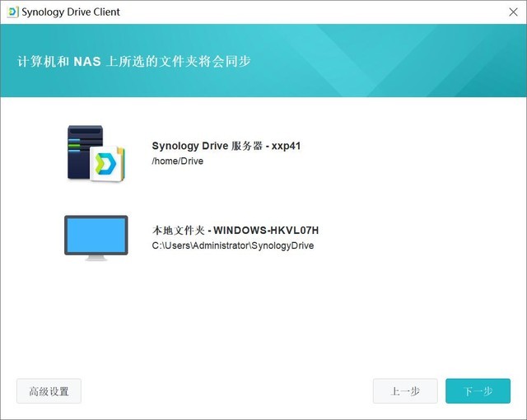
Task: Click the Synology Drive 服务器 - xxp41 heading
Action: pos(226,146)
